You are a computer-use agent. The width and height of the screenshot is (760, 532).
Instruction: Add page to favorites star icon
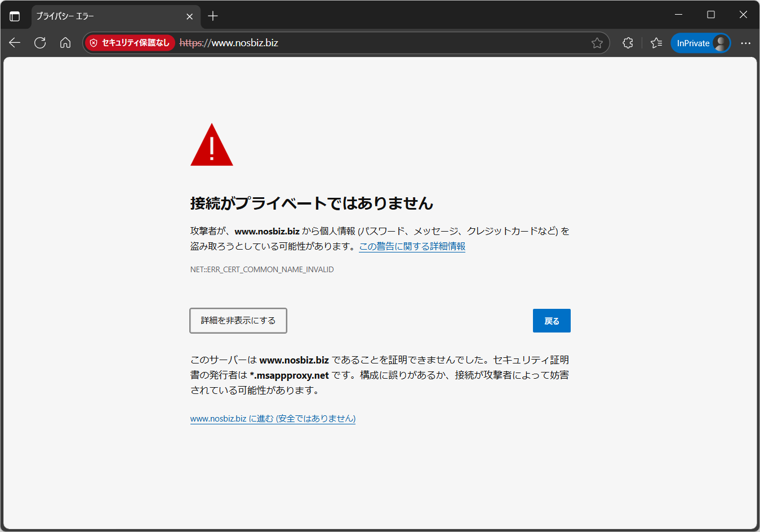pos(597,43)
